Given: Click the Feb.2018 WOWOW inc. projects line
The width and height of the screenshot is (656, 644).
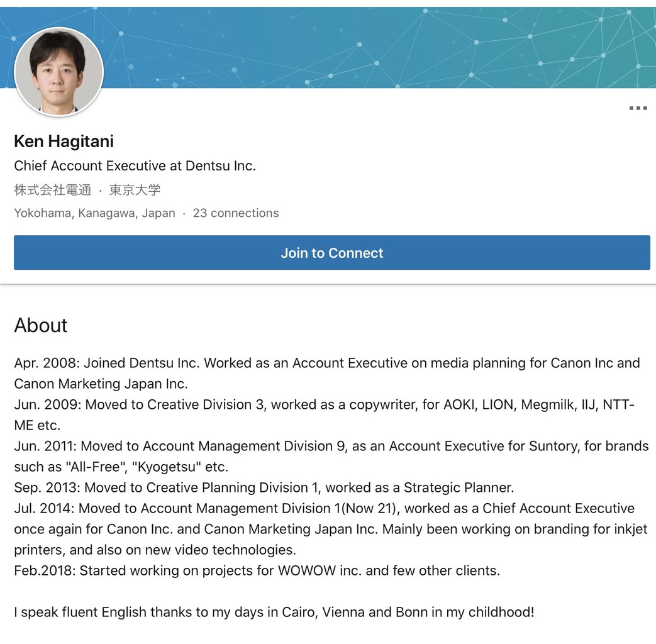Looking at the screenshot, I should [257, 570].
